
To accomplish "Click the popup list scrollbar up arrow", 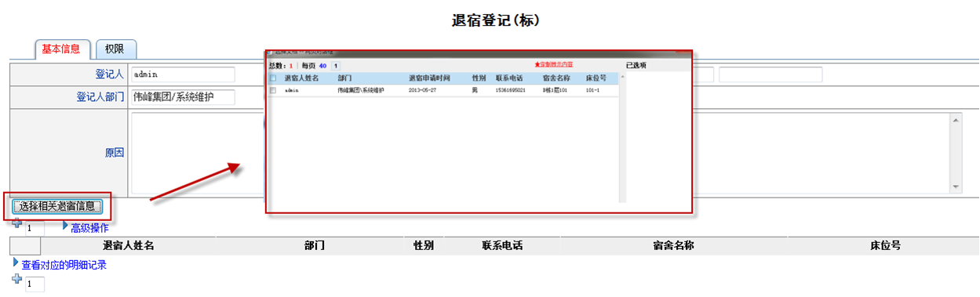I will point(622,78).
